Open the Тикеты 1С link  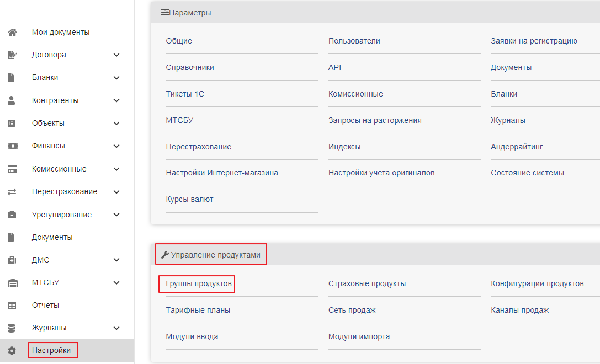point(185,94)
